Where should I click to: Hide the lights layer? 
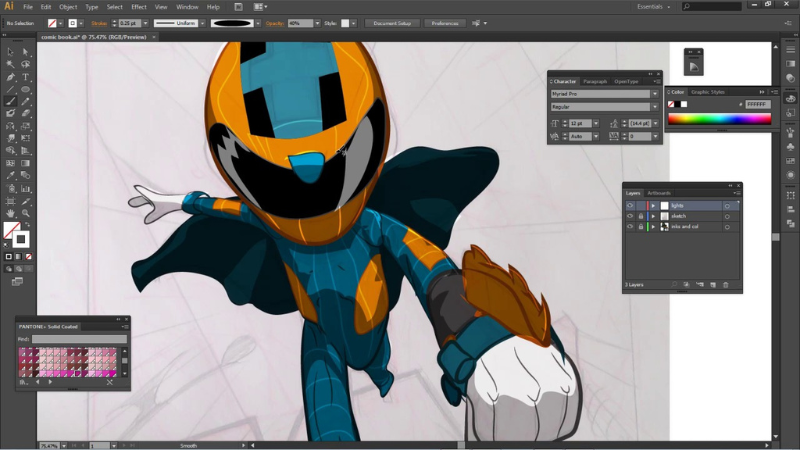(630, 205)
